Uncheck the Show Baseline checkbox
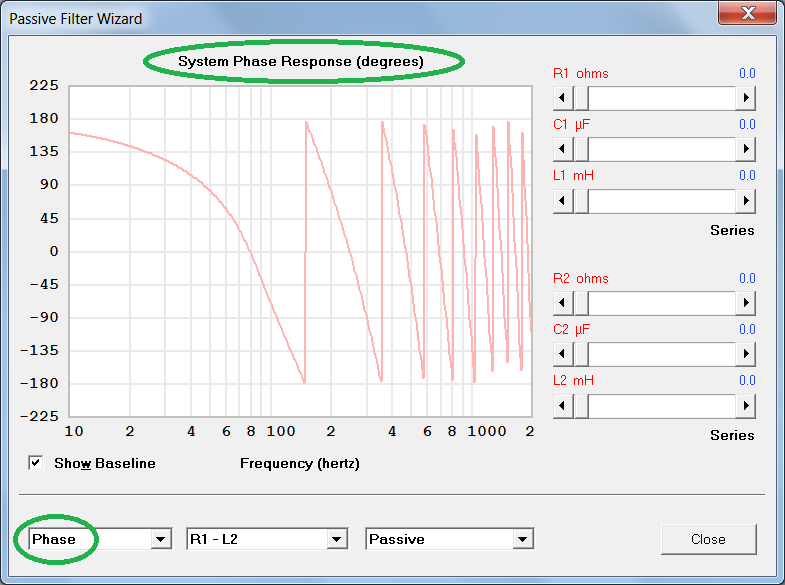785x585 pixels. tap(36, 463)
